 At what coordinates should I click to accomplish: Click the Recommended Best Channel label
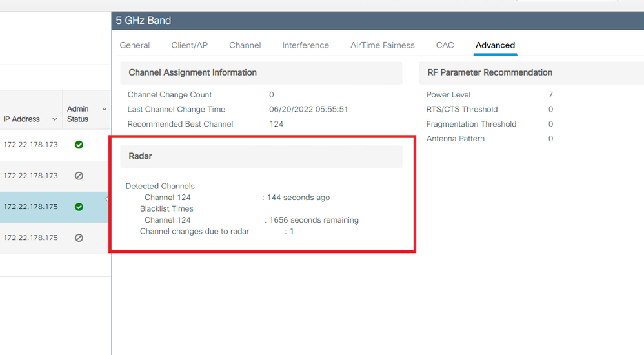click(180, 124)
